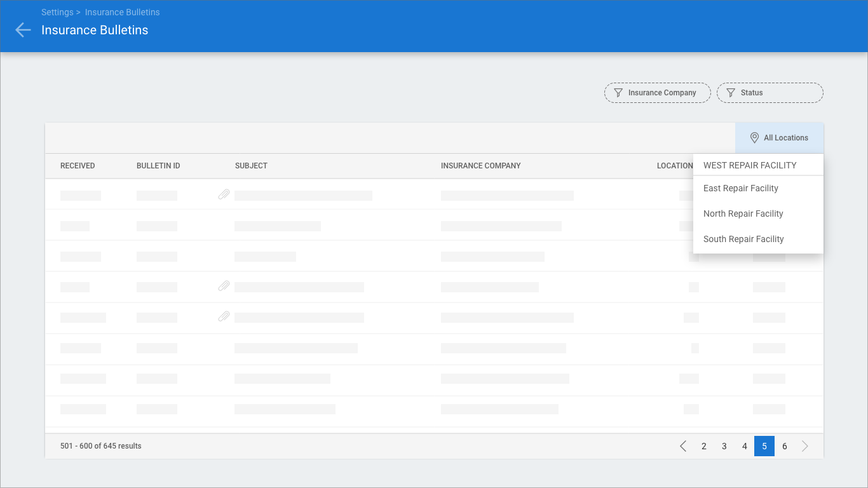
Task: Collapse the All Locations dropdown
Action: point(780,138)
